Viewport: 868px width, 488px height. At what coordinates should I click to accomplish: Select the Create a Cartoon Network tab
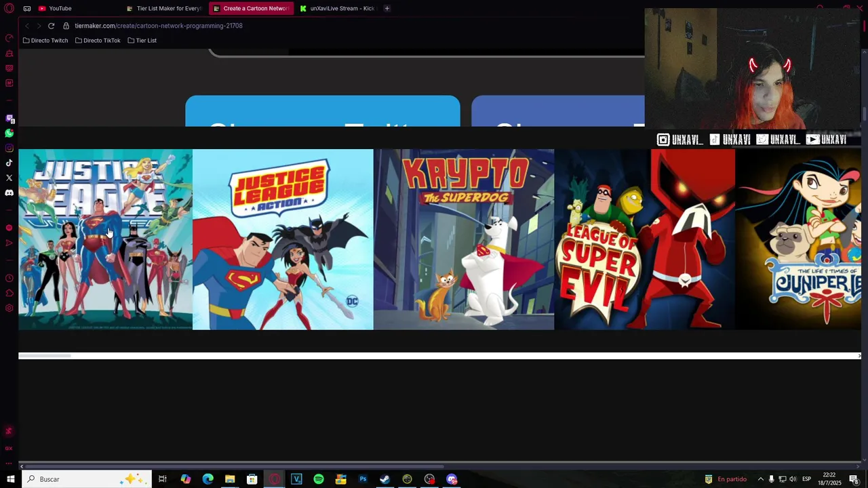(x=250, y=8)
